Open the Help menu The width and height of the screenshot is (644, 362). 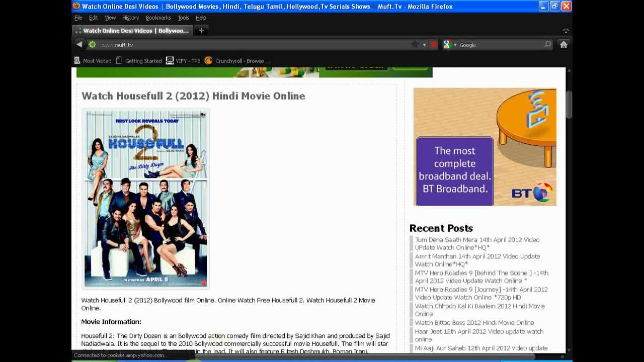pos(201,18)
